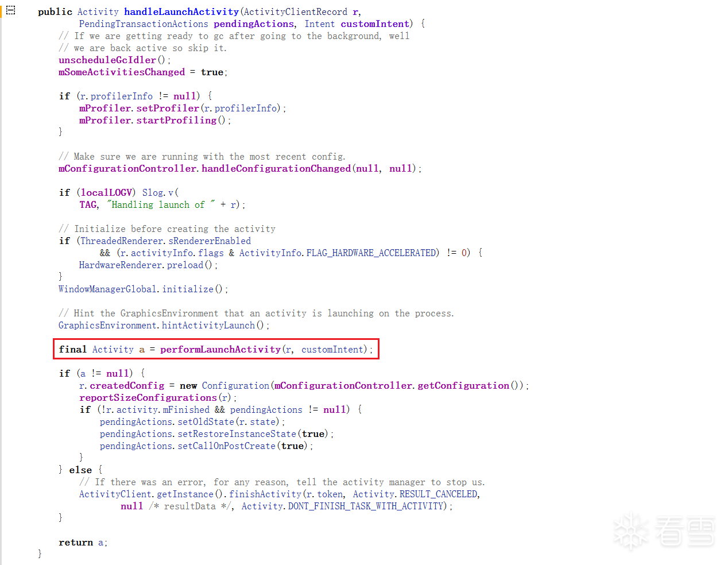Click the snowflake watermark logo

630,532
